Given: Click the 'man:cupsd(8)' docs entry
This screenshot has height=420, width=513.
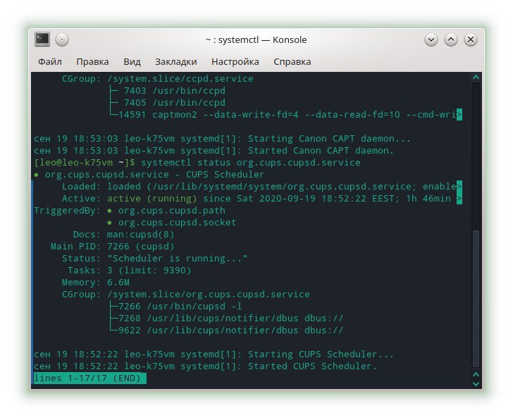Looking at the screenshot, I should [140, 234].
